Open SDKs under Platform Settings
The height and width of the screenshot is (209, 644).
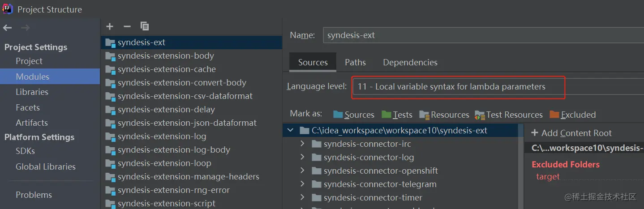pyautogui.click(x=25, y=151)
